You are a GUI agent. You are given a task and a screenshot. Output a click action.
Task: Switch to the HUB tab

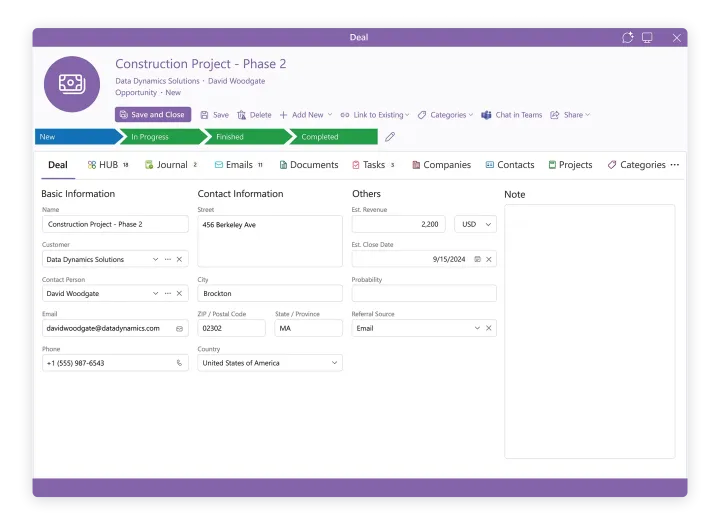[x=108, y=165]
